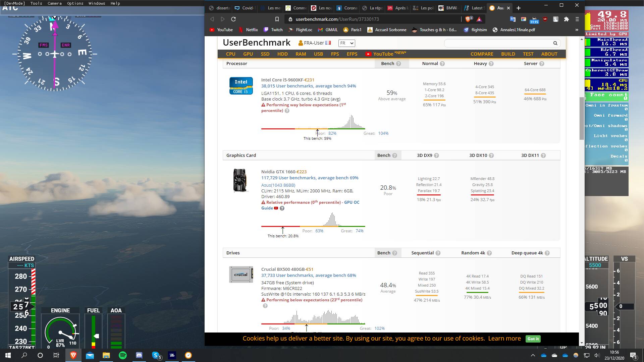Open Windows search in taskbar
The height and width of the screenshot is (362, 644).
point(24,355)
